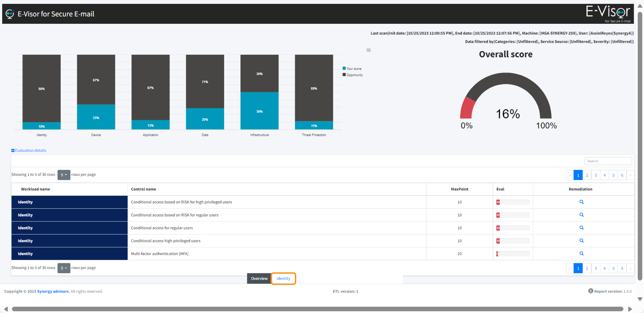
Task: Click Identity workload cell in Multi-factor authentication row
Action: (69, 254)
